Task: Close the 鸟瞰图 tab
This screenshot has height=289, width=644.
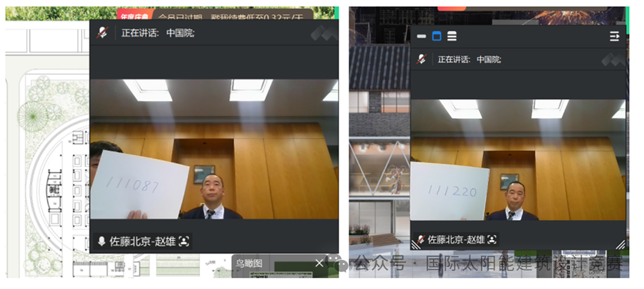Action: pyautogui.click(x=319, y=263)
